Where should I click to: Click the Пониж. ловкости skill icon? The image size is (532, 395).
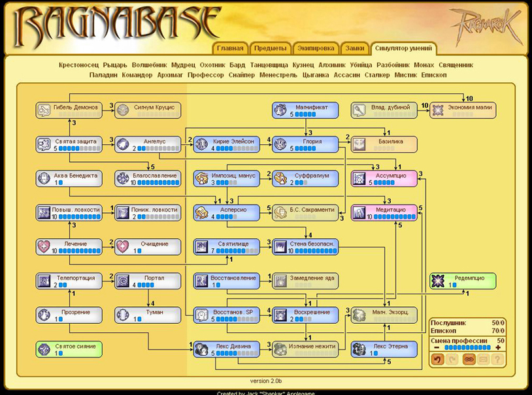123,213
